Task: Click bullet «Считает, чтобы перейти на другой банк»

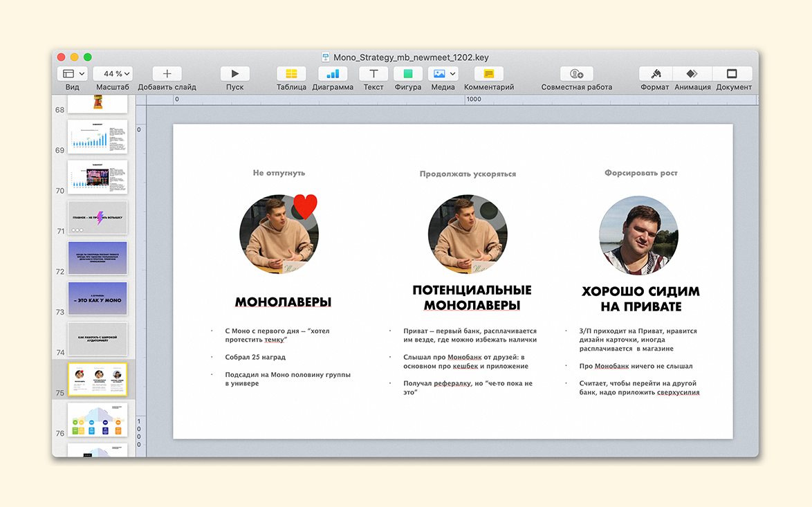Action: 639,388
